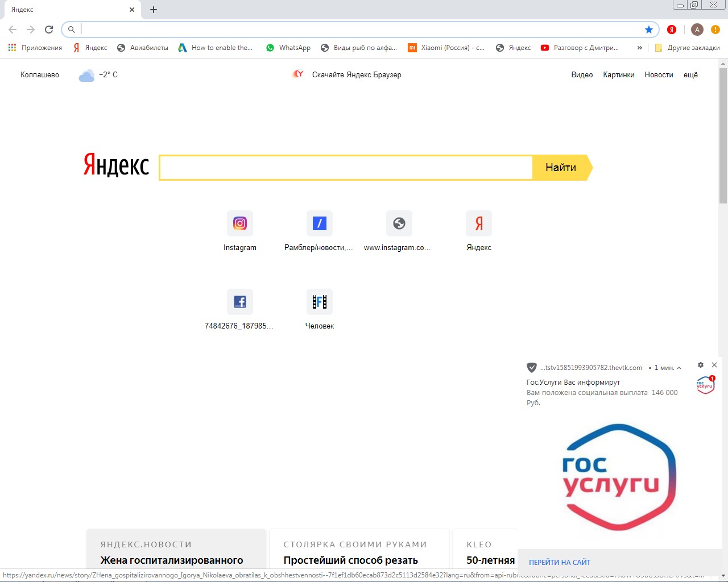Open Виды рыб по алфа... bookmark
This screenshot has width=728, height=582.
(x=359, y=48)
